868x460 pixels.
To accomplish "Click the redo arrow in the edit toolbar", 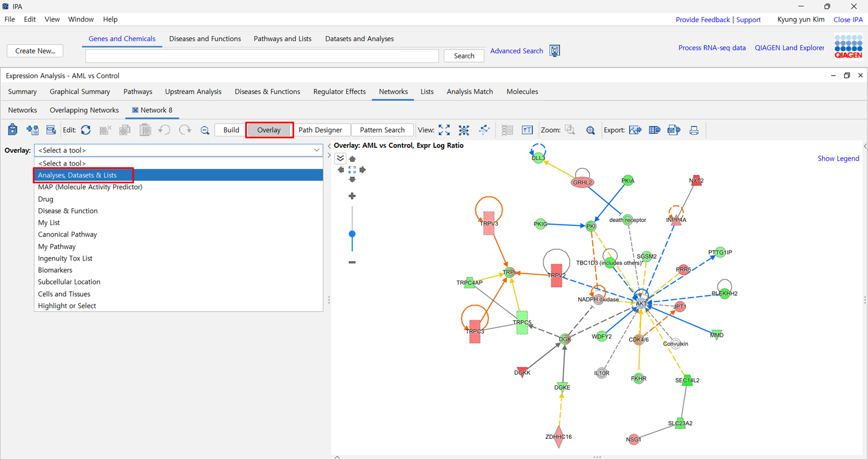I will [185, 130].
